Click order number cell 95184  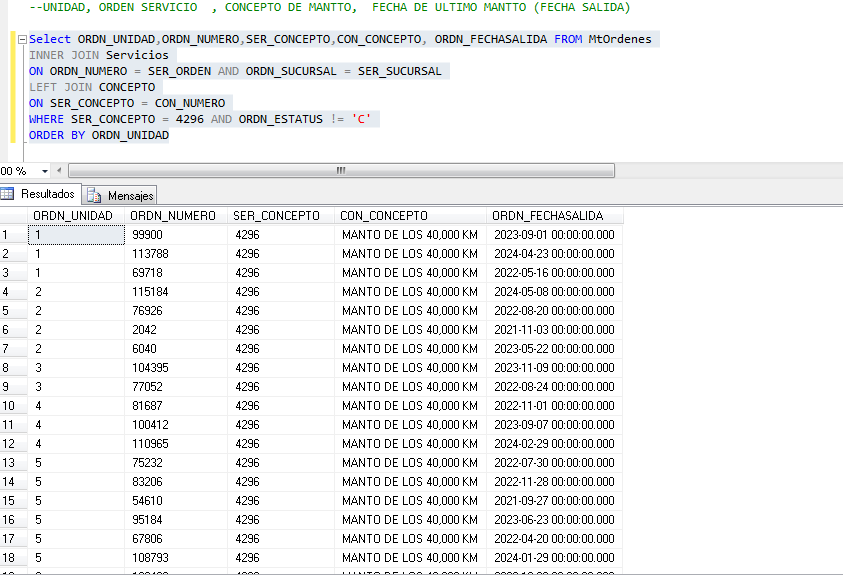(x=176, y=520)
